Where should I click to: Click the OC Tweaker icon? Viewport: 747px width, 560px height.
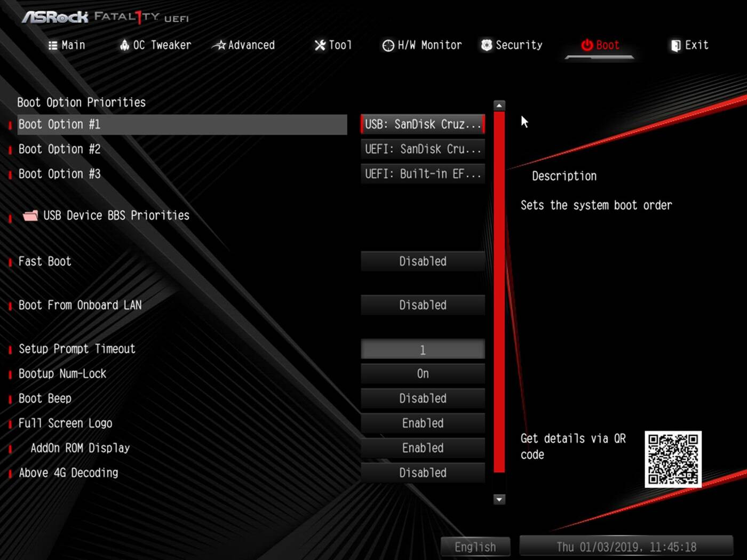point(124,45)
